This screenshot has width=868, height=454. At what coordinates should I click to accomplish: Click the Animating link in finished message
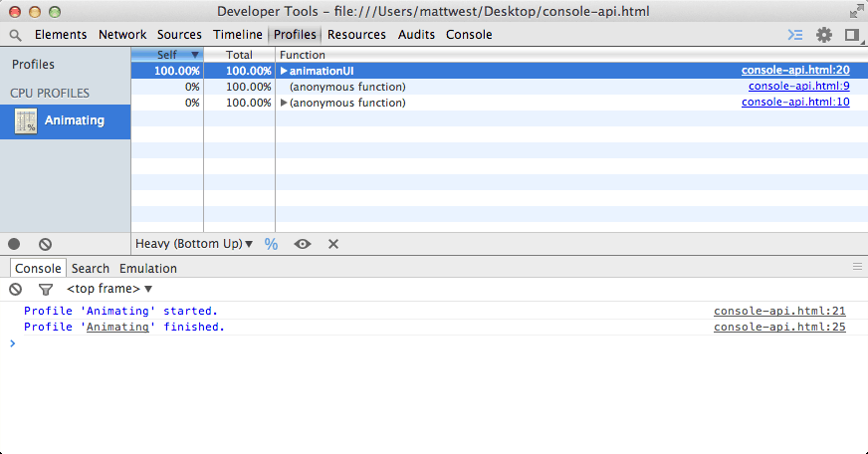click(x=117, y=328)
